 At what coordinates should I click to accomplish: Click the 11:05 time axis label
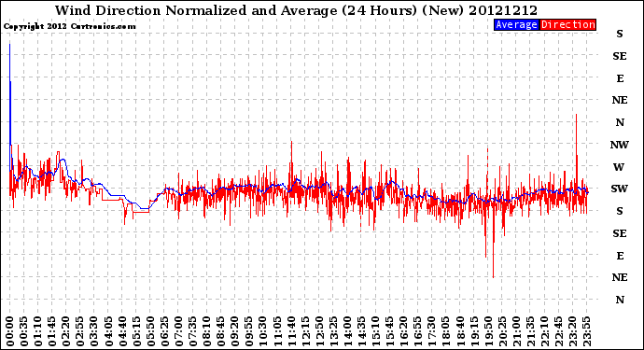(277, 331)
